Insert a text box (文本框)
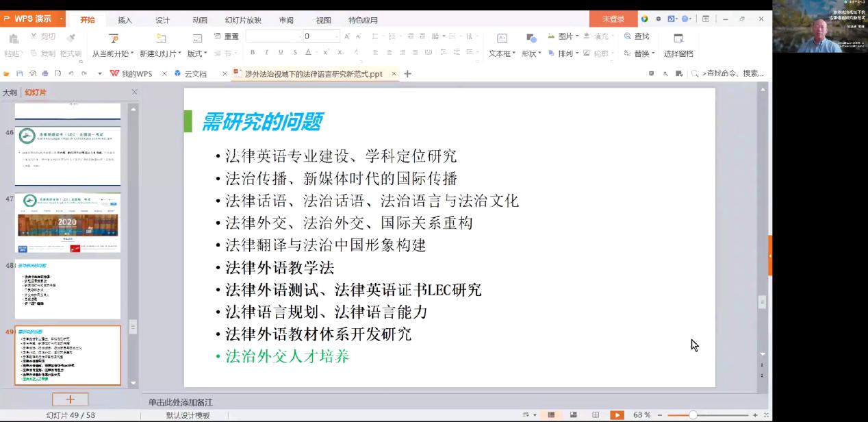868x422 pixels. click(x=502, y=40)
